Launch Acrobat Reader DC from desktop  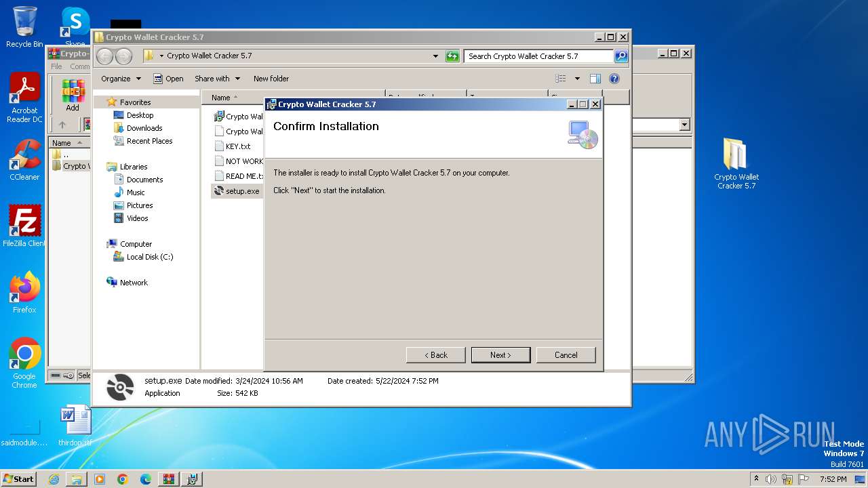[24, 98]
